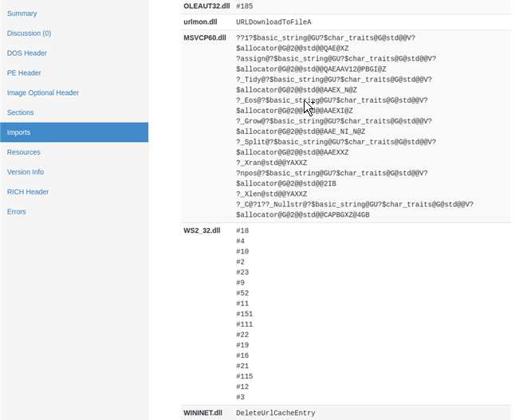Viewport: 515px width, 420px height.
Task: Click the MSVCP60.dll library name
Action: point(205,37)
